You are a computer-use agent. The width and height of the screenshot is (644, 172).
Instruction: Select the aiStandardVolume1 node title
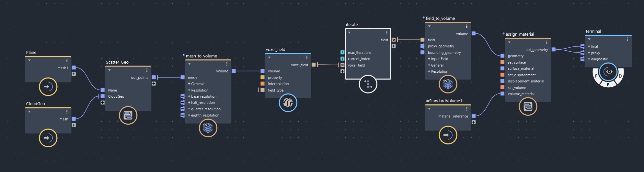[444, 101]
